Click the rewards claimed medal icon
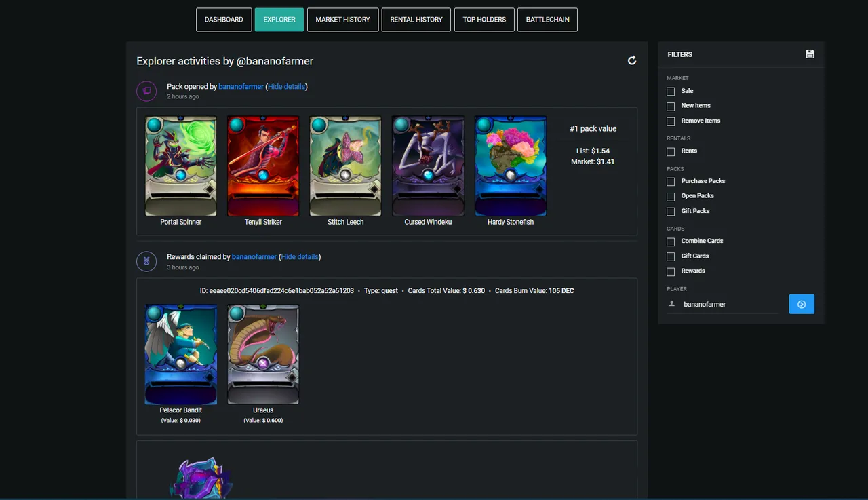Image resolution: width=868 pixels, height=500 pixels. click(x=146, y=261)
